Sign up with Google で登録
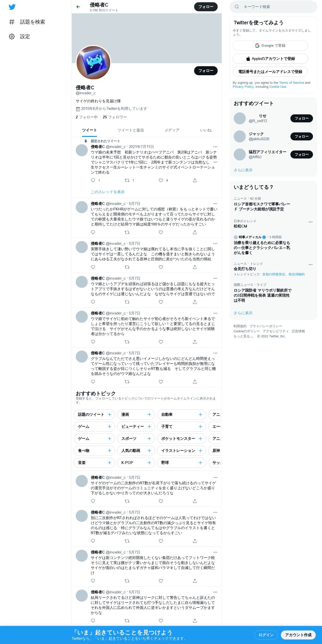Viewport: 322px width, 644px height. [270, 46]
